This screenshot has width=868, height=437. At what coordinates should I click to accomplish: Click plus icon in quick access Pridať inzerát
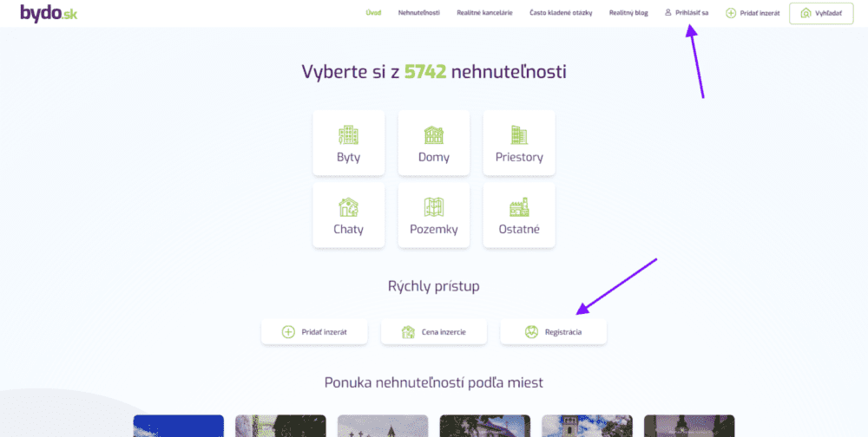288,332
